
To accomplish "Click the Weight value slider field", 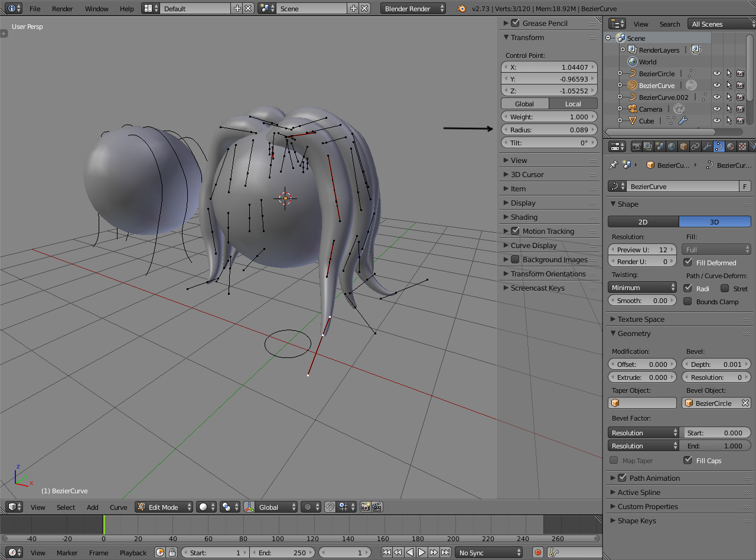I will tap(549, 116).
